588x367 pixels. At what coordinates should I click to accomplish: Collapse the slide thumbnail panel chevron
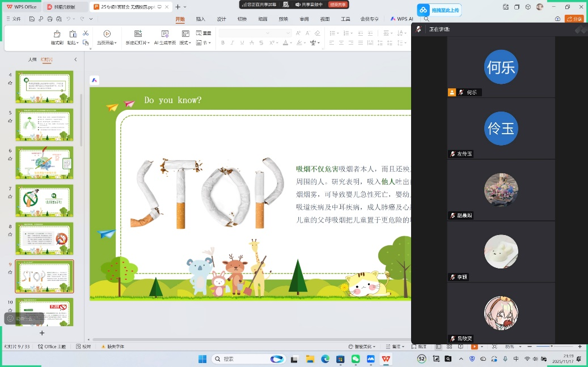[x=75, y=59]
